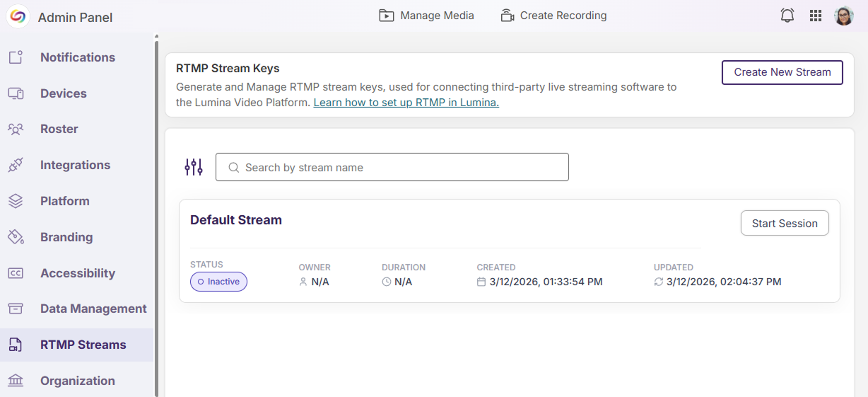Click the Notifications sidebar icon
Screen dimensions: 868x397
(16, 57)
